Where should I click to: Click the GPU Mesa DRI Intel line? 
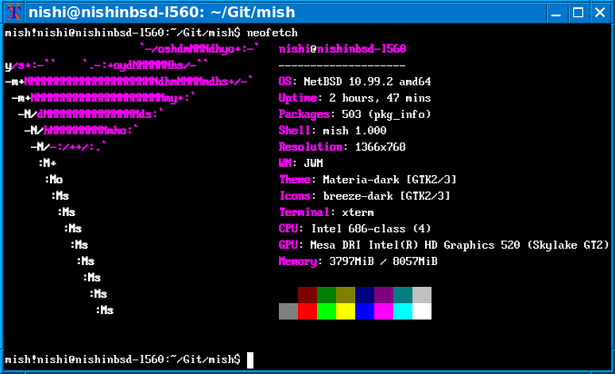(444, 245)
